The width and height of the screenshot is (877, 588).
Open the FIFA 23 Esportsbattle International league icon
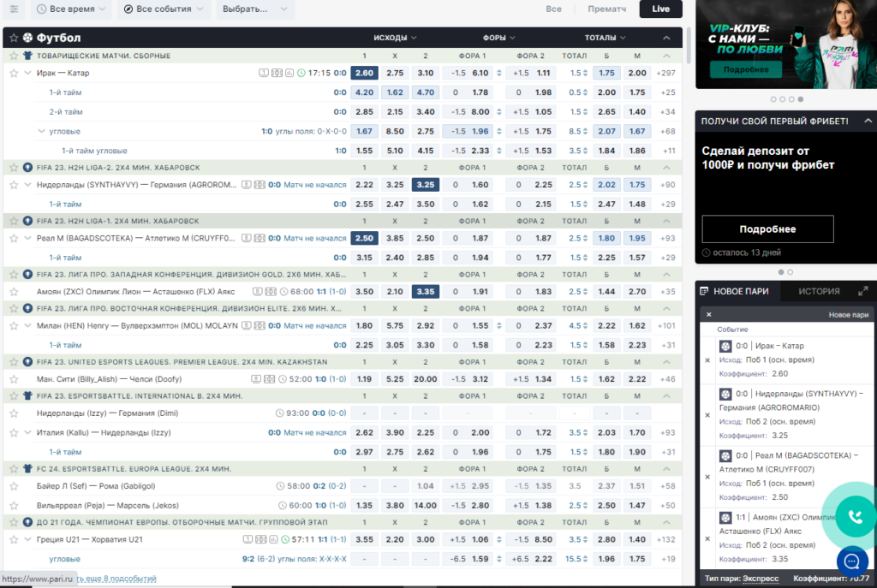point(27,395)
